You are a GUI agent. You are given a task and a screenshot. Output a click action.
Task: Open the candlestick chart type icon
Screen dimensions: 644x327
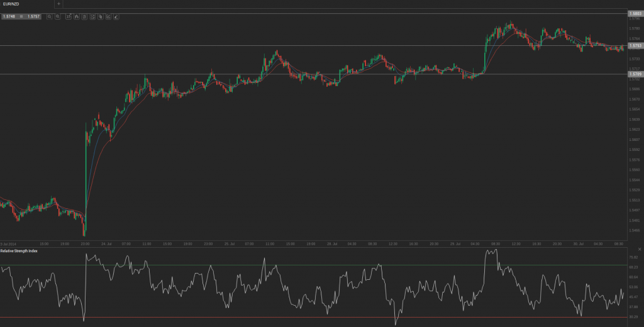[x=76, y=16]
